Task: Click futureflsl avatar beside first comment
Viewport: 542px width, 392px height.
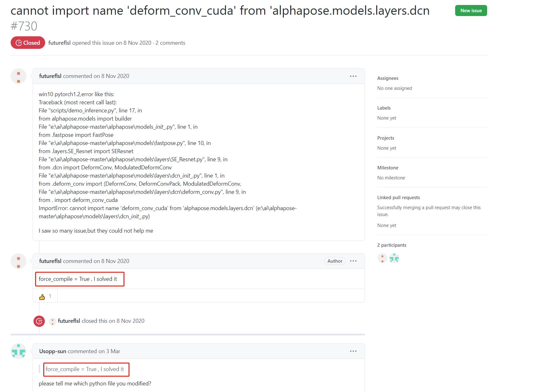Action: tap(18, 76)
